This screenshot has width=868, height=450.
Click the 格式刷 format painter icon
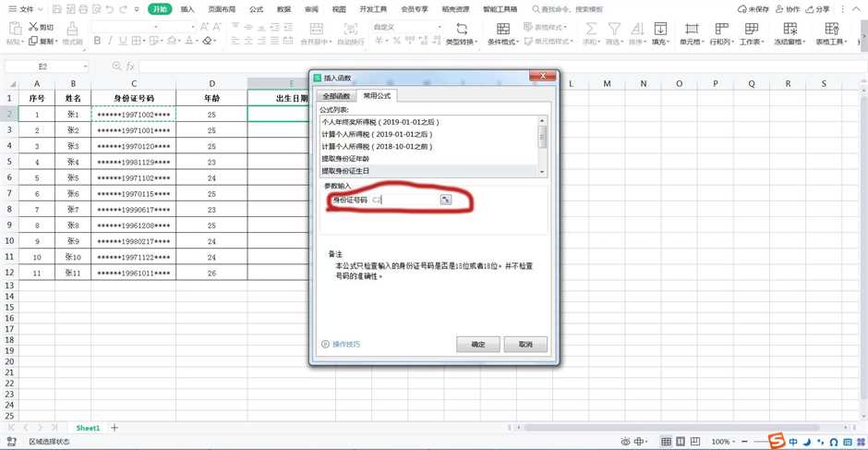[72, 29]
